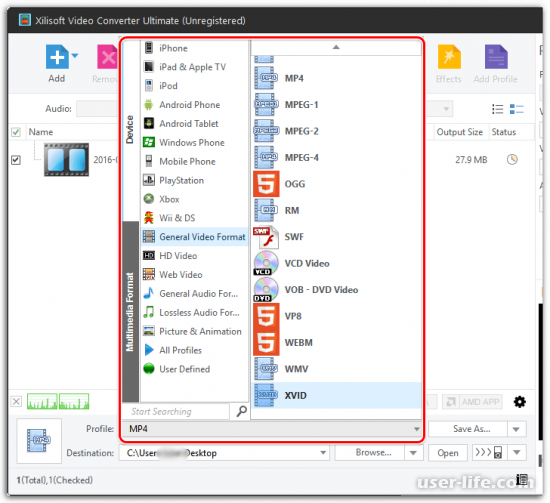Select the highlighted XVID format

pos(337,395)
